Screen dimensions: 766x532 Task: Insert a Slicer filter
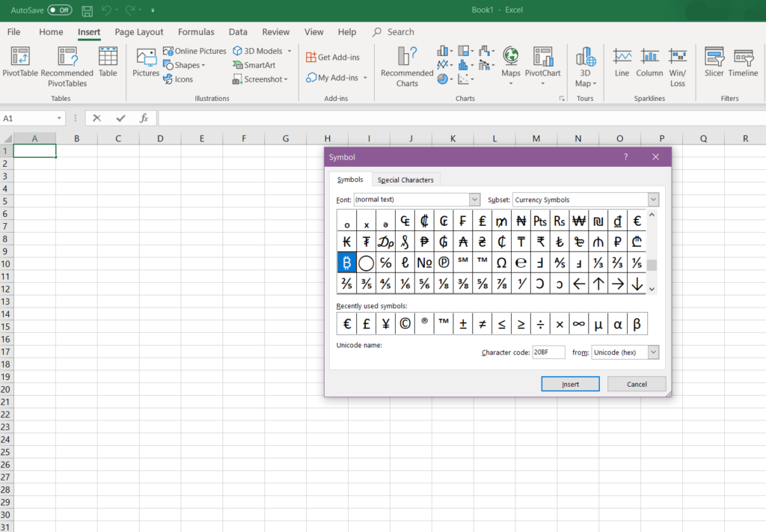(x=714, y=58)
